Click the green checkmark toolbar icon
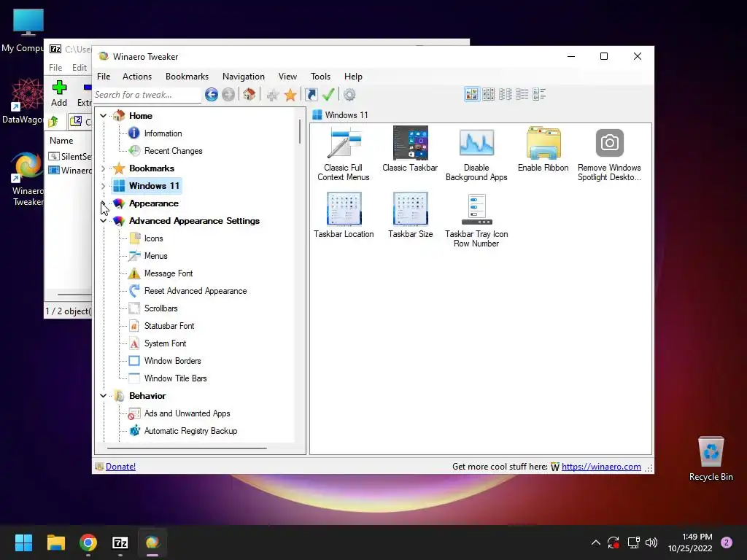 (x=328, y=94)
